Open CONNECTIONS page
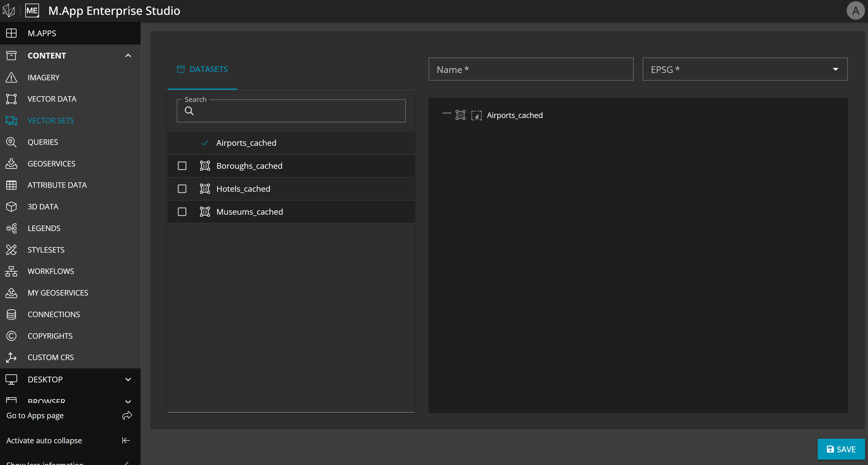Image resolution: width=868 pixels, height=465 pixels. (x=53, y=314)
